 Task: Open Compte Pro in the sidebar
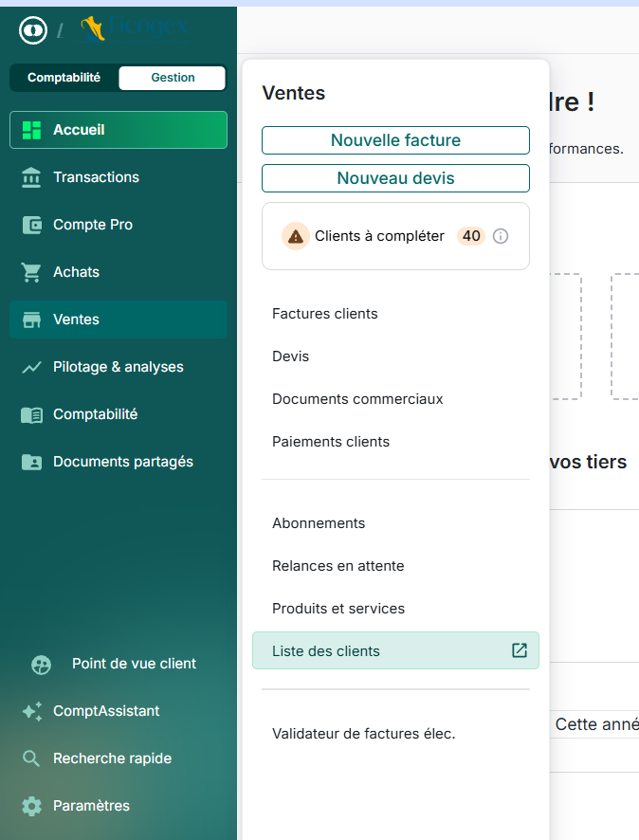point(119,225)
